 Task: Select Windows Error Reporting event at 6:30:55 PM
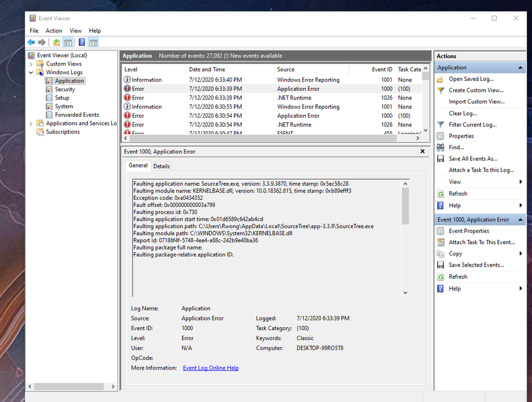click(272, 107)
